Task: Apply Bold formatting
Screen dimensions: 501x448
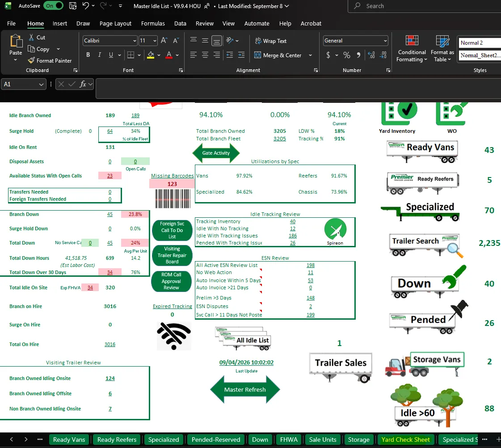Action: tap(88, 55)
